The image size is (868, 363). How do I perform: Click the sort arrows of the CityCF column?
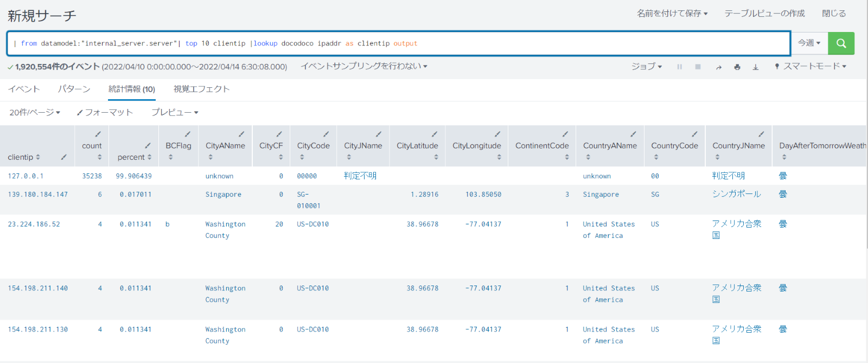(281, 157)
